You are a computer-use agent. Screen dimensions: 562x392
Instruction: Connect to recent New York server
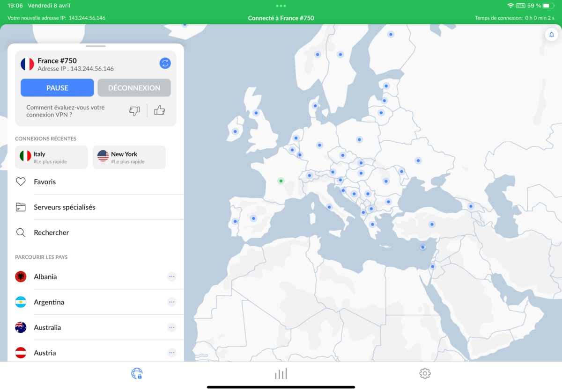pos(129,157)
